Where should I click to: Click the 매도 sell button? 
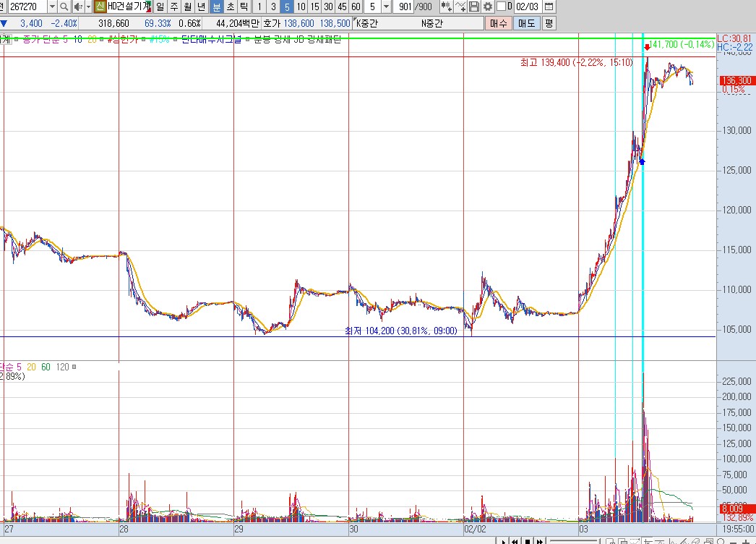tap(526, 23)
